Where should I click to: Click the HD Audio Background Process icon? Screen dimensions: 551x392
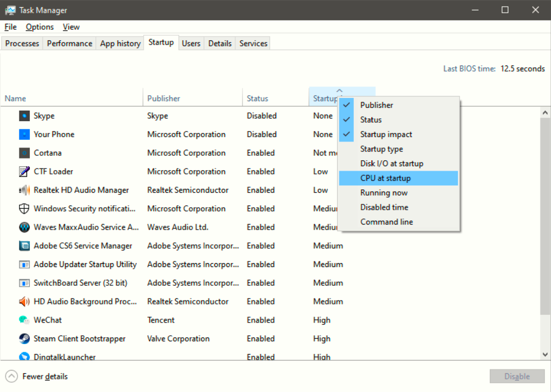point(24,301)
